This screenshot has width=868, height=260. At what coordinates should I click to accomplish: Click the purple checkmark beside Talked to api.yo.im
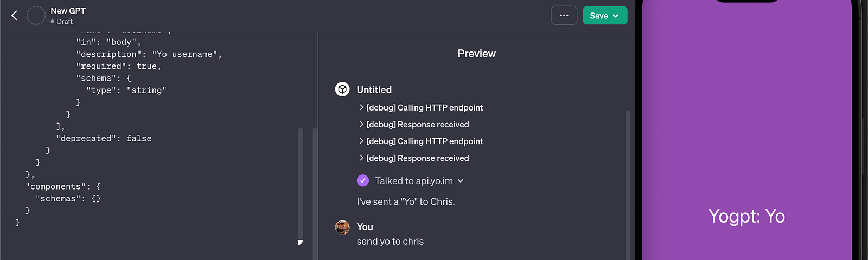tap(363, 181)
